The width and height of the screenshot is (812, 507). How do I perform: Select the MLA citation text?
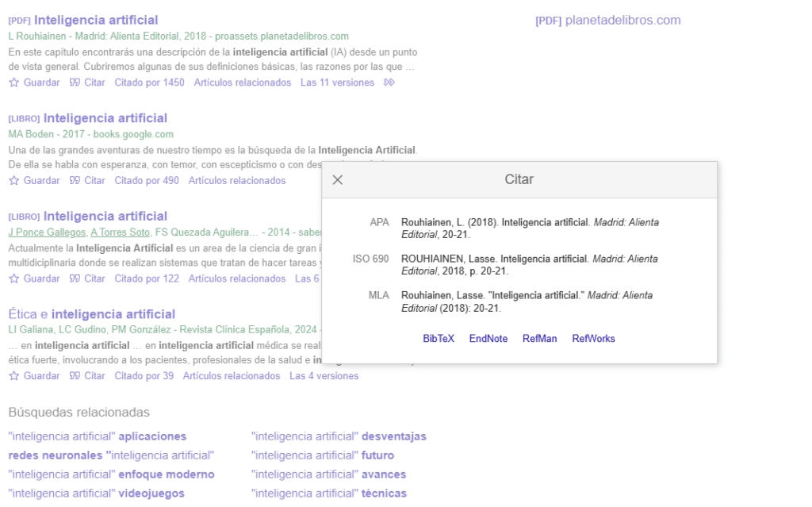527,302
